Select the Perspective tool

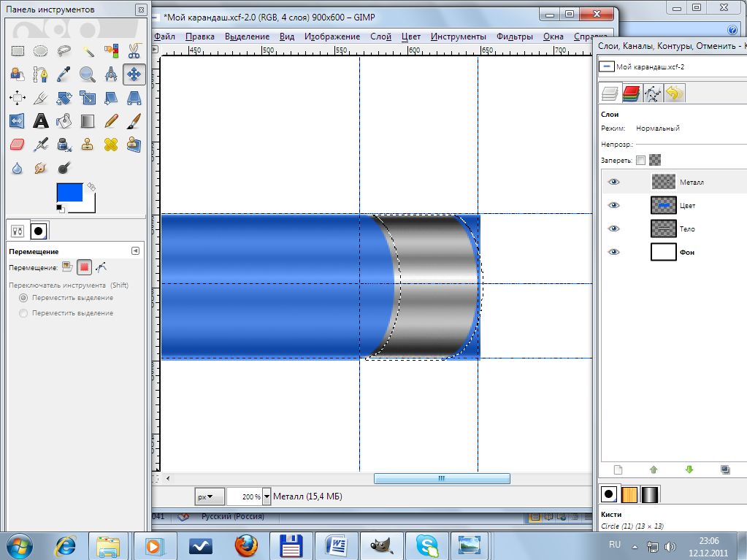(134, 98)
